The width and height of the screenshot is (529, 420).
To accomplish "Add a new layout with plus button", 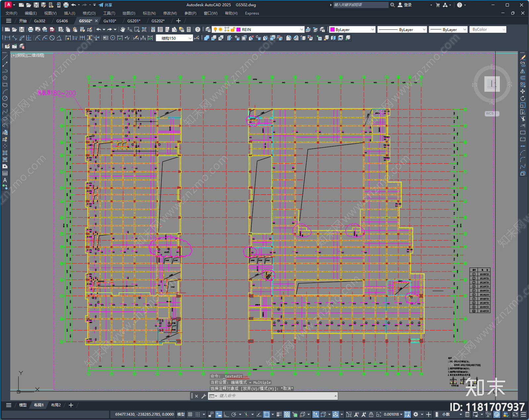I will pyautogui.click(x=71, y=405).
